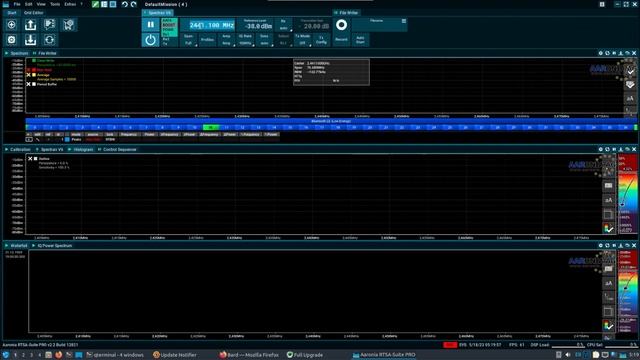Select the Histogram panel tab
This screenshot has height=360, width=640.
(x=83, y=149)
